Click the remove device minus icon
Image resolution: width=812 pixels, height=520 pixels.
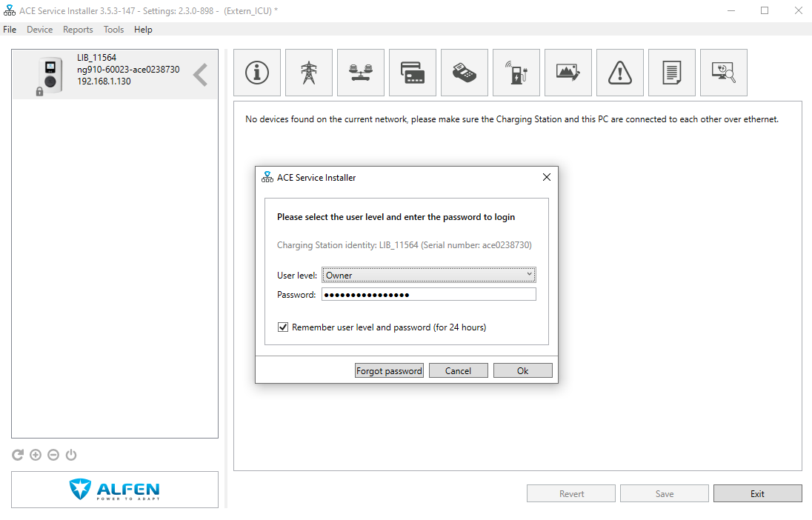pyautogui.click(x=53, y=455)
